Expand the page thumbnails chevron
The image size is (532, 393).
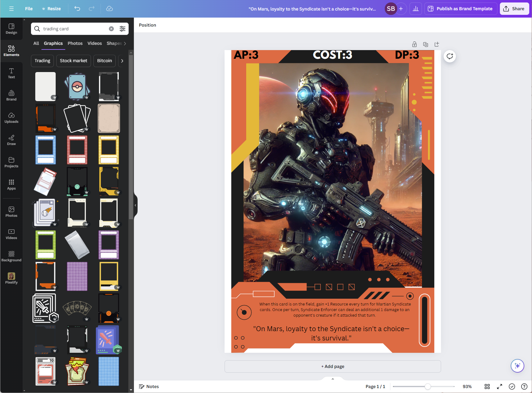tap(333, 379)
